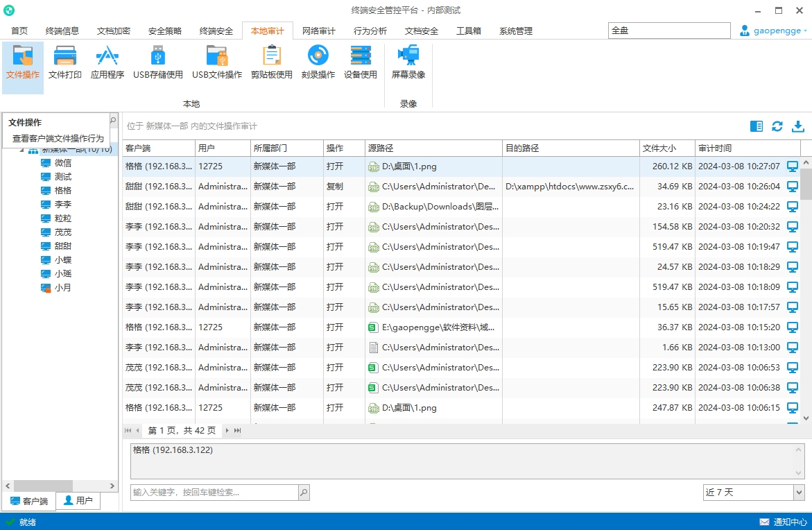Screen dimensions: 812x530
Task: Open the 文件打印 print audit icon
Action: 64,62
